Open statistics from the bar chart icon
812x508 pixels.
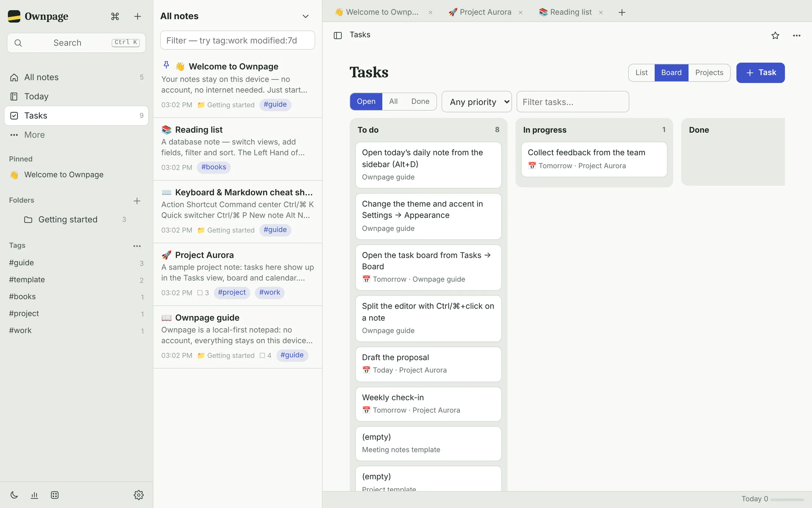coord(34,495)
